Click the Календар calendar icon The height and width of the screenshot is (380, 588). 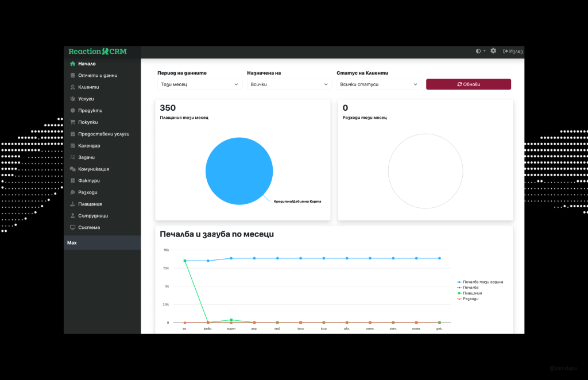click(72, 146)
